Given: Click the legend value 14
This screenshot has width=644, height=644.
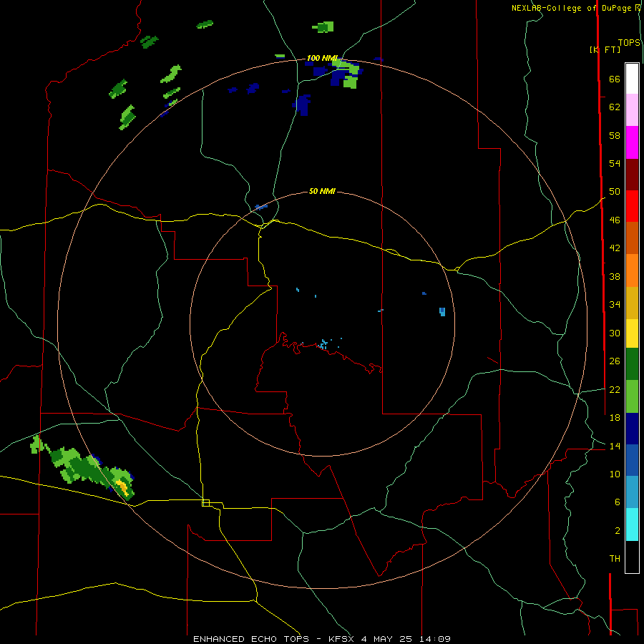Looking at the screenshot, I should [x=615, y=446].
